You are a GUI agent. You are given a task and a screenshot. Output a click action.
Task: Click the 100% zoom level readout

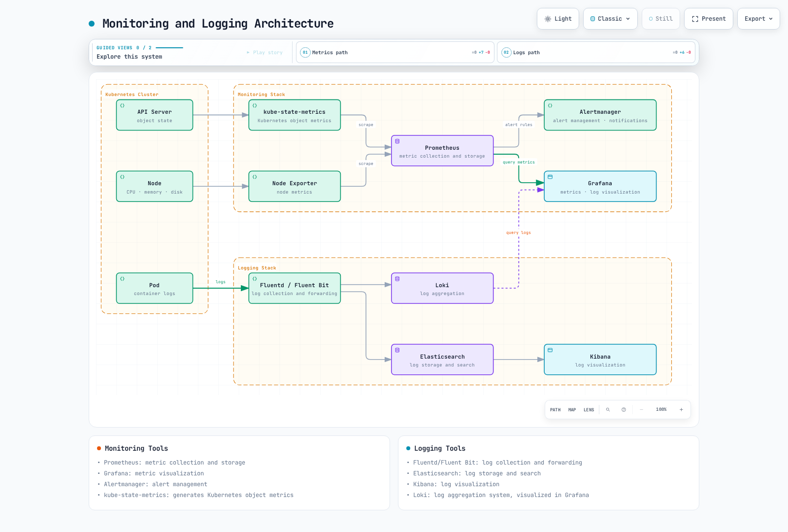coord(661,410)
